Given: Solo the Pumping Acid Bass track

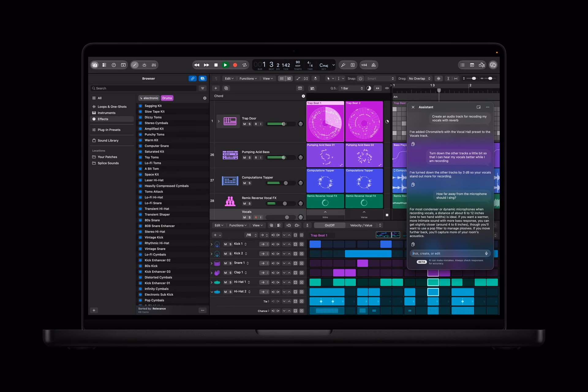Looking at the screenshot, I should [x=250, y=158].
